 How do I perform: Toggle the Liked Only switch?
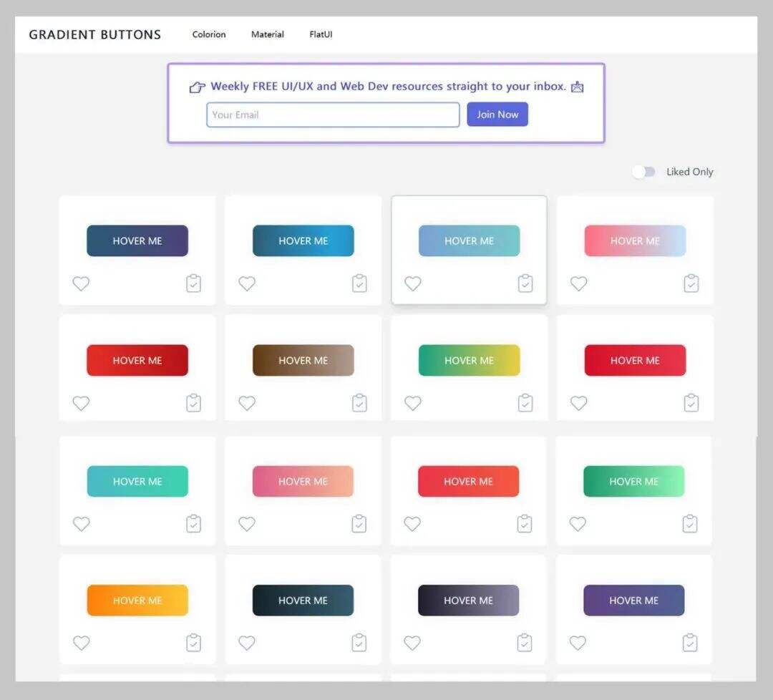point(644,172)
